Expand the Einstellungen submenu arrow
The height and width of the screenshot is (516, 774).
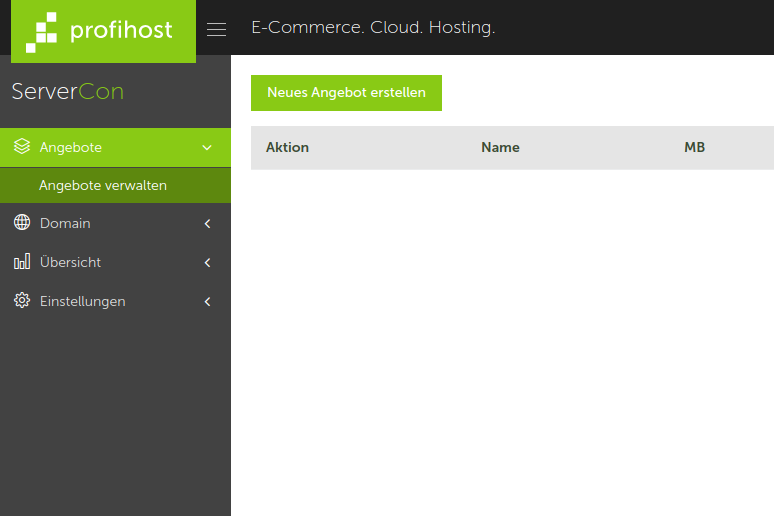(x=207, y=302)
